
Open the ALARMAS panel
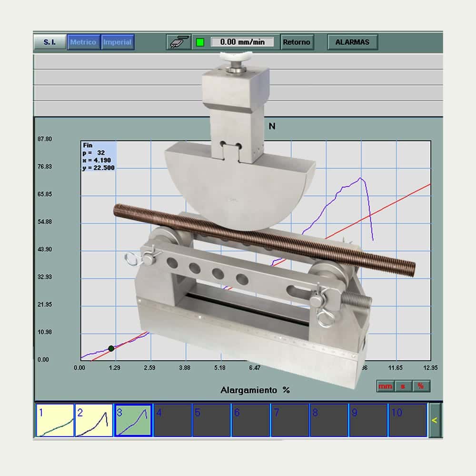point(352,42)
